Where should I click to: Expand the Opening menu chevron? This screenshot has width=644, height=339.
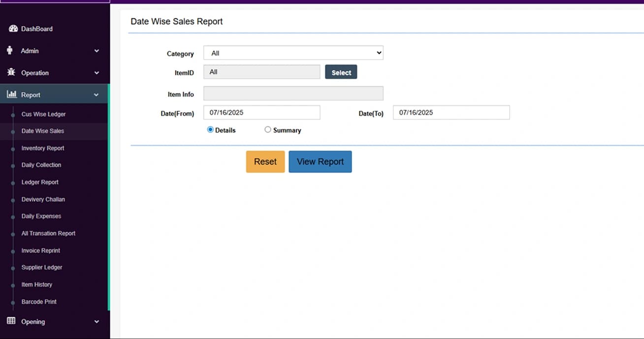(x=97, y=322)
